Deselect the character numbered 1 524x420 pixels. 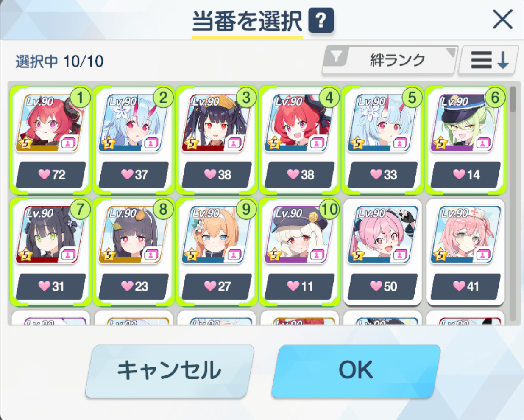tap(50, 139)
